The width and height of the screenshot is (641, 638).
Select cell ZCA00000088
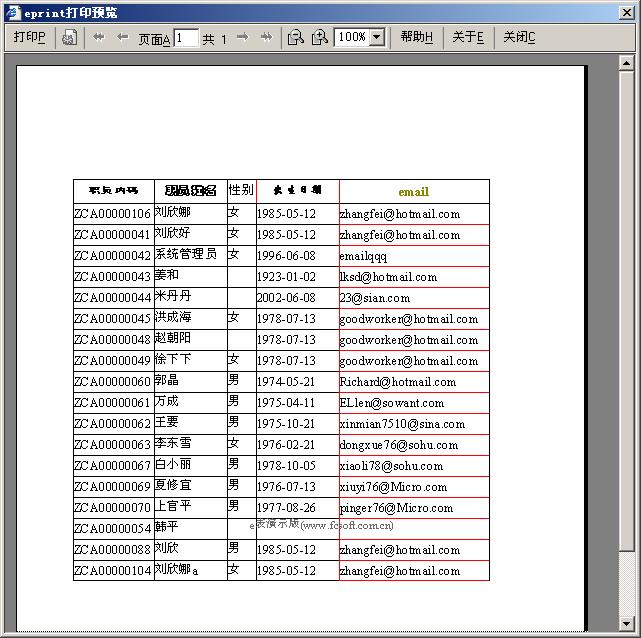coord(114,550)
